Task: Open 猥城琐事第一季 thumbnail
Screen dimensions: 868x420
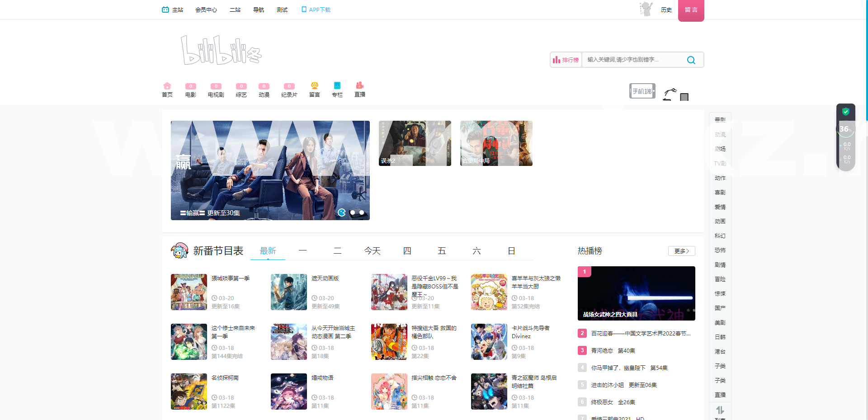Action: pyautogui.click(x=189, y=292)
